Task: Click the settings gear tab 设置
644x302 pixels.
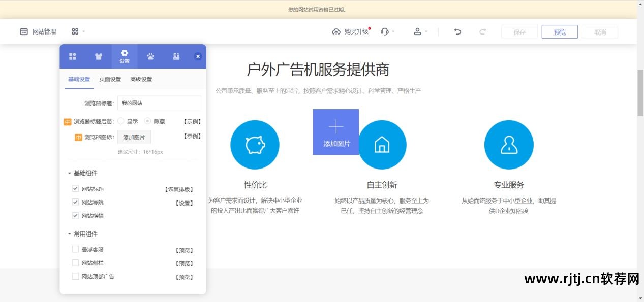Action: coord(125,56)
